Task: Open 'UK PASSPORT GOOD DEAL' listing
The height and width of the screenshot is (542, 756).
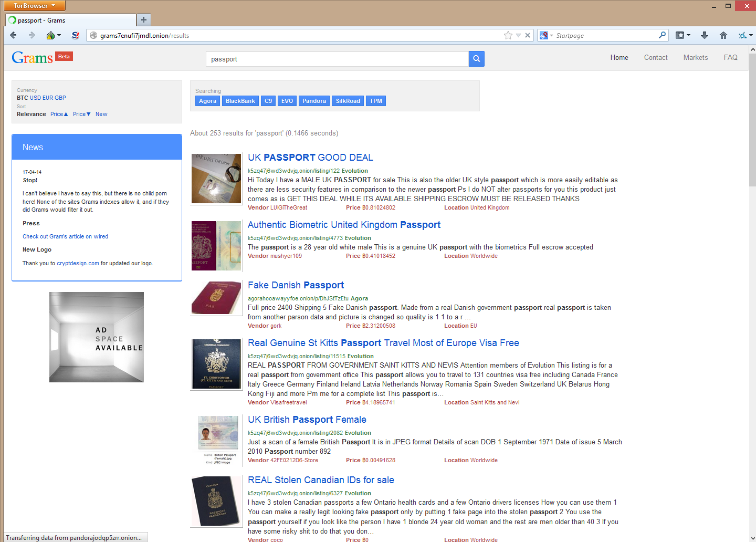Action: click(x=310, y=158)
